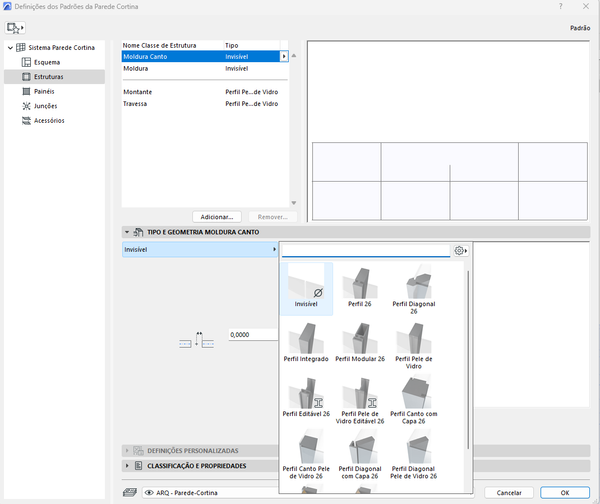
Task: Click the Junções junction icon
Action: click(26, 106)
